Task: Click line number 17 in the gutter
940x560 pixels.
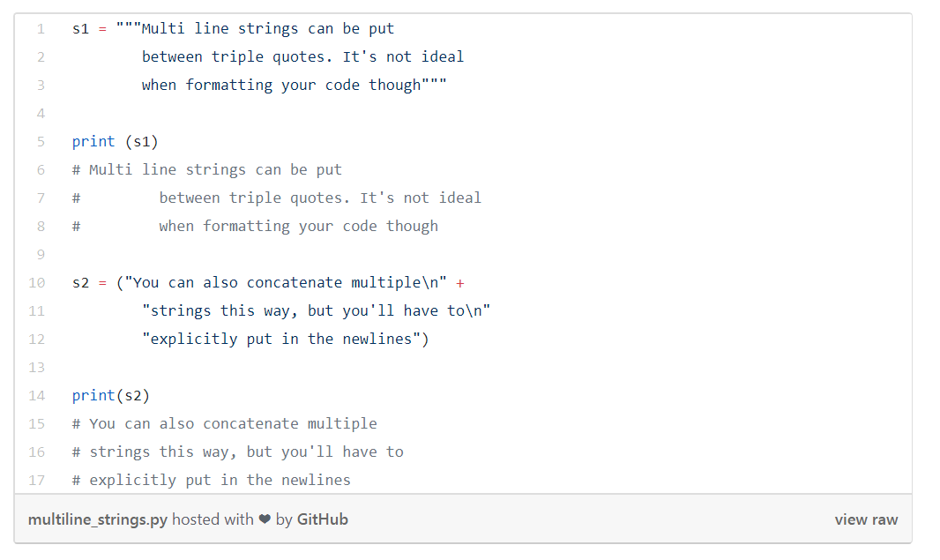Action: tap(37, 480)
